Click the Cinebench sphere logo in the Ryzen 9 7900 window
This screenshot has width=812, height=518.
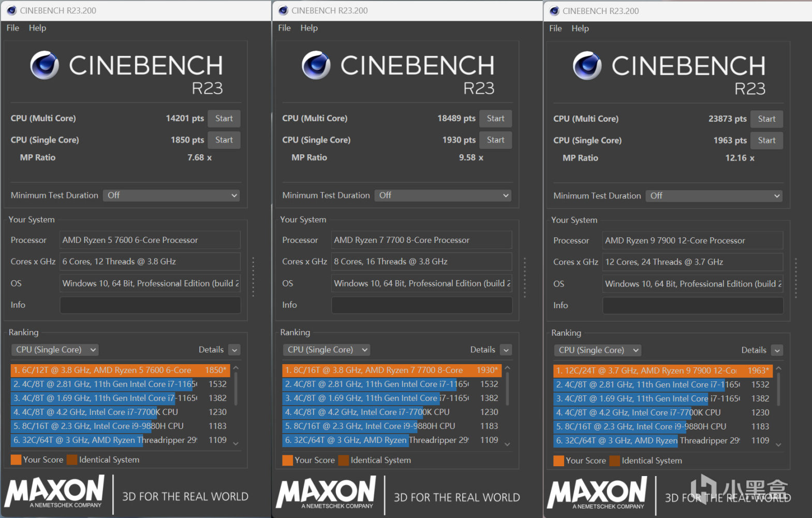[587, 66]
